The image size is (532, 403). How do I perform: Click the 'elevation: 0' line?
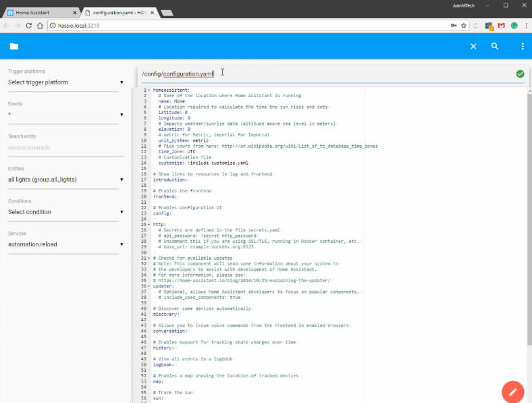pyautogui.click(x=174, y=129)
